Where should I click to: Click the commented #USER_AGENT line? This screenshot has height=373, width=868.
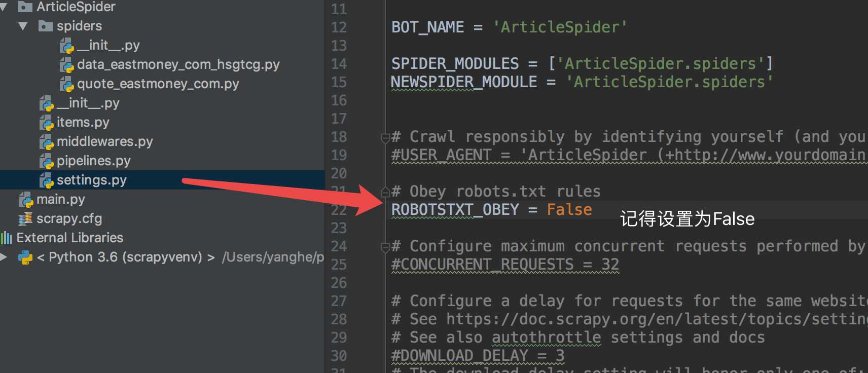[x=629, y=155]
